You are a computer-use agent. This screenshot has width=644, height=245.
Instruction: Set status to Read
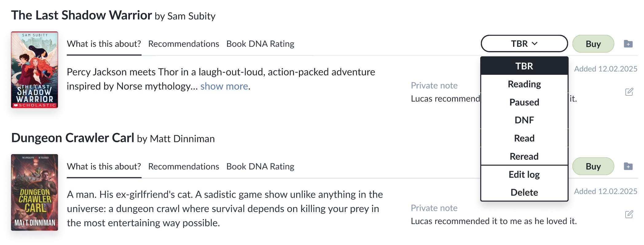(524, 138)
